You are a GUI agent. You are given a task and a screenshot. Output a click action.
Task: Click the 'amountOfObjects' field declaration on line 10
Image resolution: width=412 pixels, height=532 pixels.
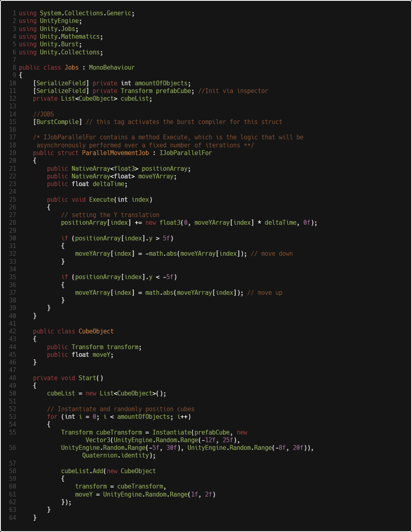[161, 83]
